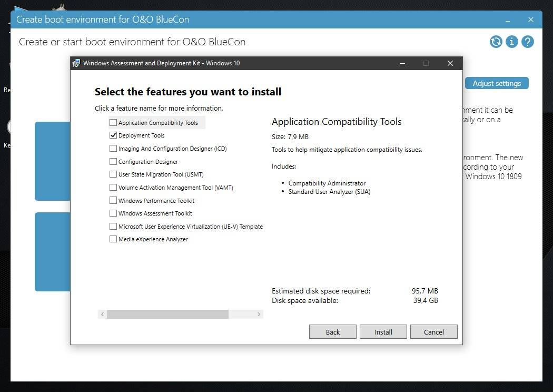Check Application Compatibility Tools checkbox
553x392 pixels.
[x=113, y=122]
